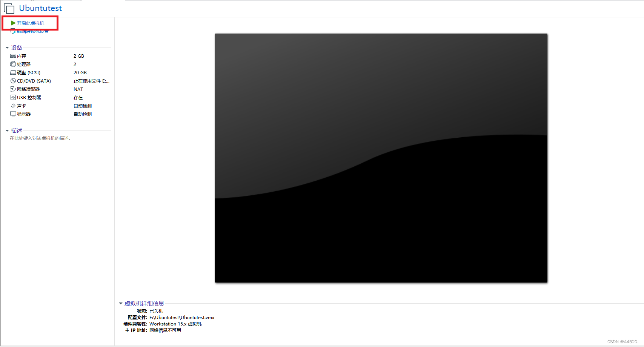Viewport: 644px width, 347px height.
Task: Click the 2 GB memory value
Action: [79, 56]
